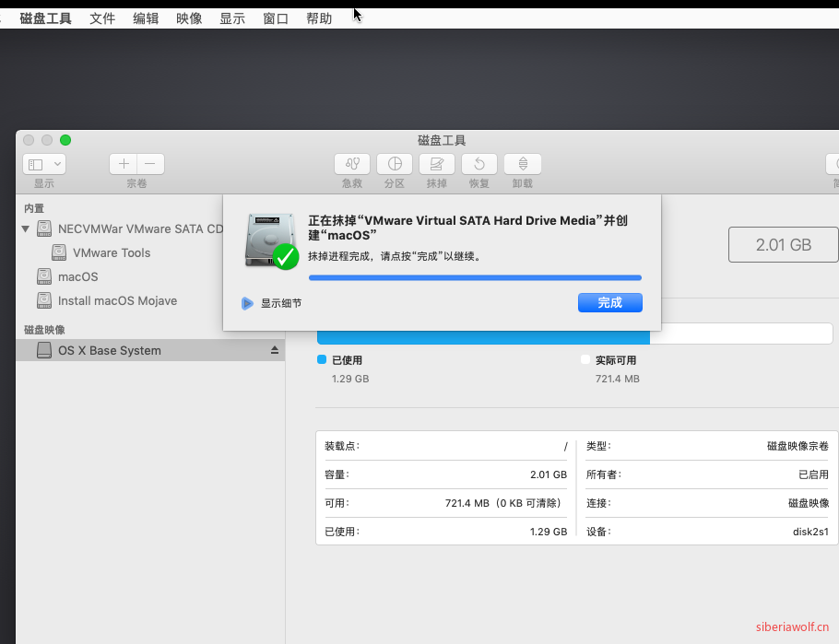Click the erase progress bar in dialog
The image size is (839, 644).
click(475, 277)
